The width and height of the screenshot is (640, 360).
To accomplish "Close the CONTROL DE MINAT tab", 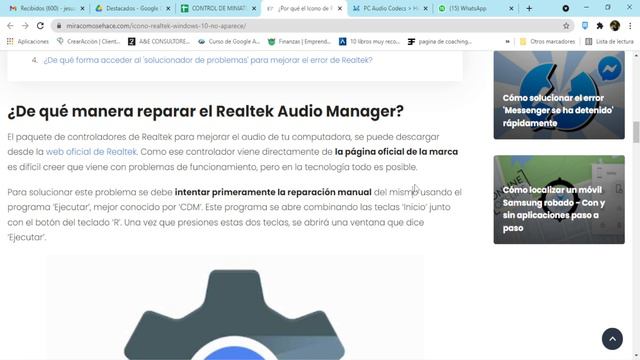I will 253,8.
